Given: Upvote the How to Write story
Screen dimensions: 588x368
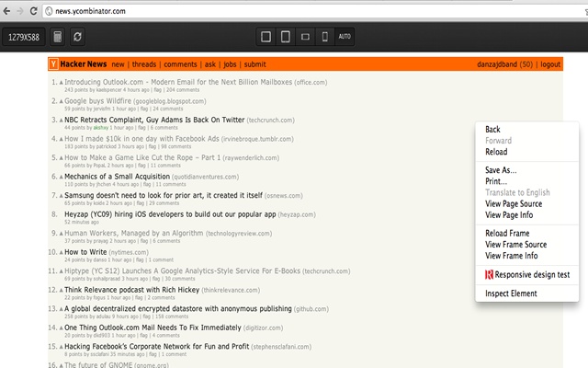Looking at the screenshot, I should click(62, 252).
